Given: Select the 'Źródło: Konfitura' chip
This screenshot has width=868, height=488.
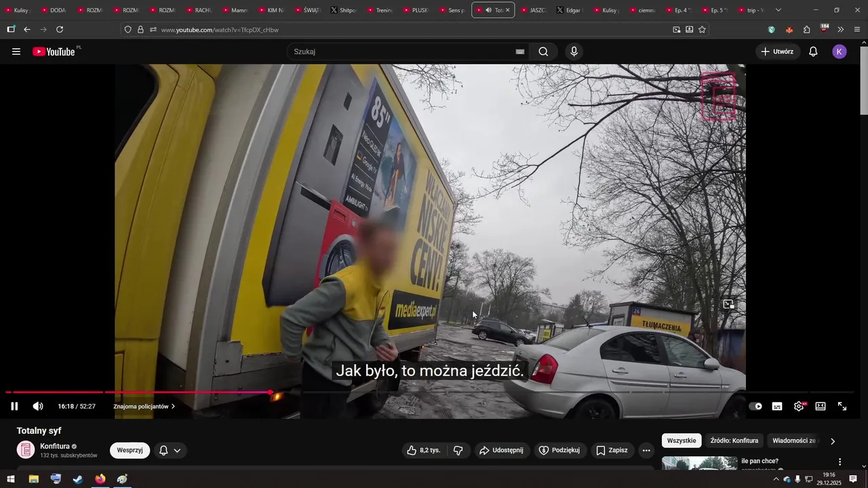Looking at the screenshot, I should 734,441.
